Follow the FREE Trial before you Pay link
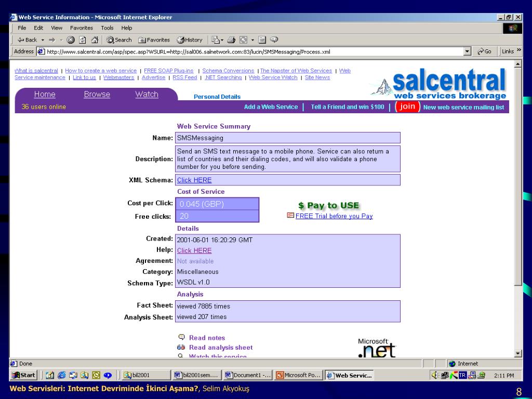The width and height of the screenshot is (532, 399). coord(334,216)
